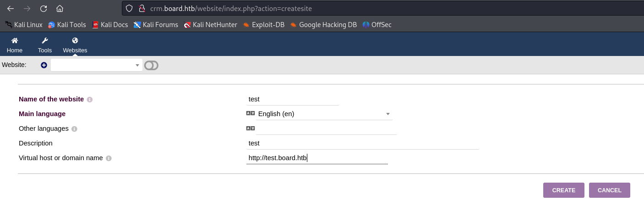The width and height of the screenshot is (644, 212).
Task: Click the browser back arrow
Action: point(11,8)
